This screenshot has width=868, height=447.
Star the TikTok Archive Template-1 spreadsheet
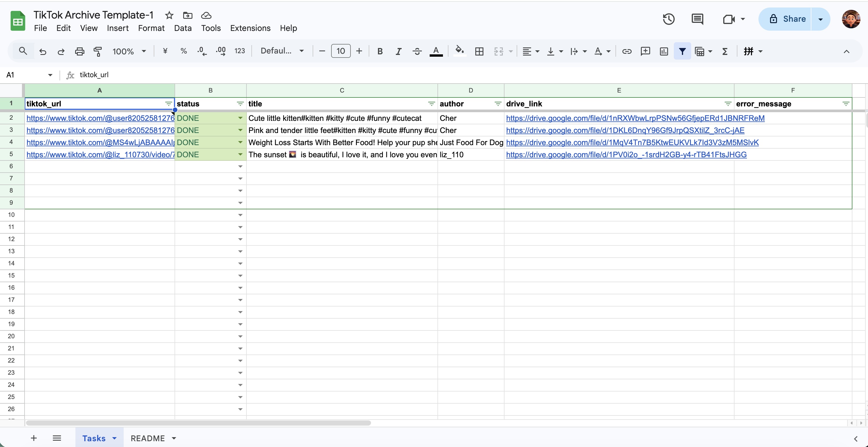tap(169, 15)
